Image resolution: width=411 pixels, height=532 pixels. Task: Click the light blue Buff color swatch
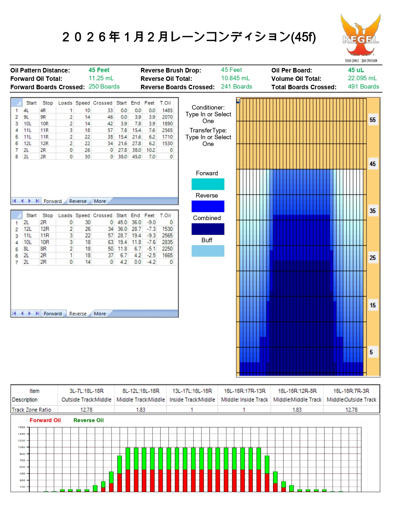[208, 251]
